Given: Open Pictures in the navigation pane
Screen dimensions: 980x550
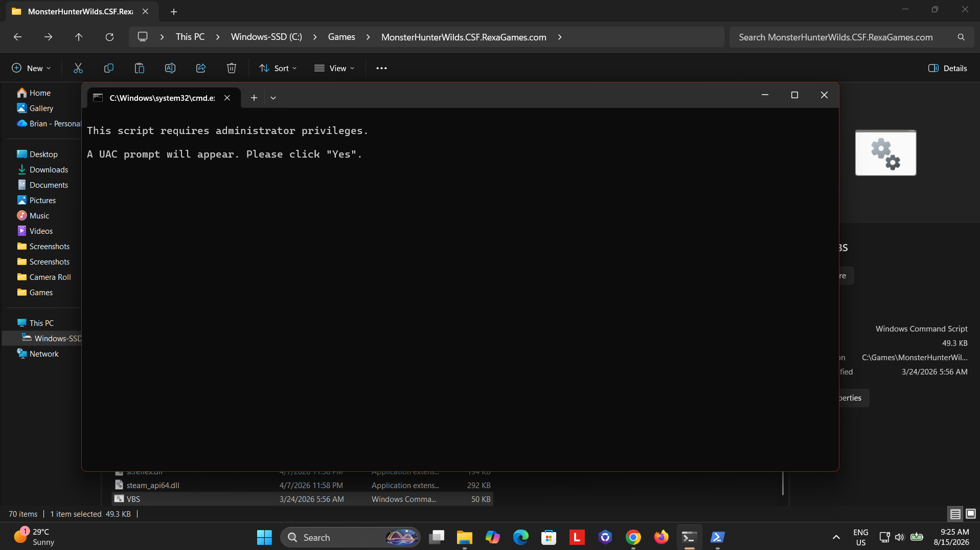Looking at the screenshot, I should (x=42, y=200).
